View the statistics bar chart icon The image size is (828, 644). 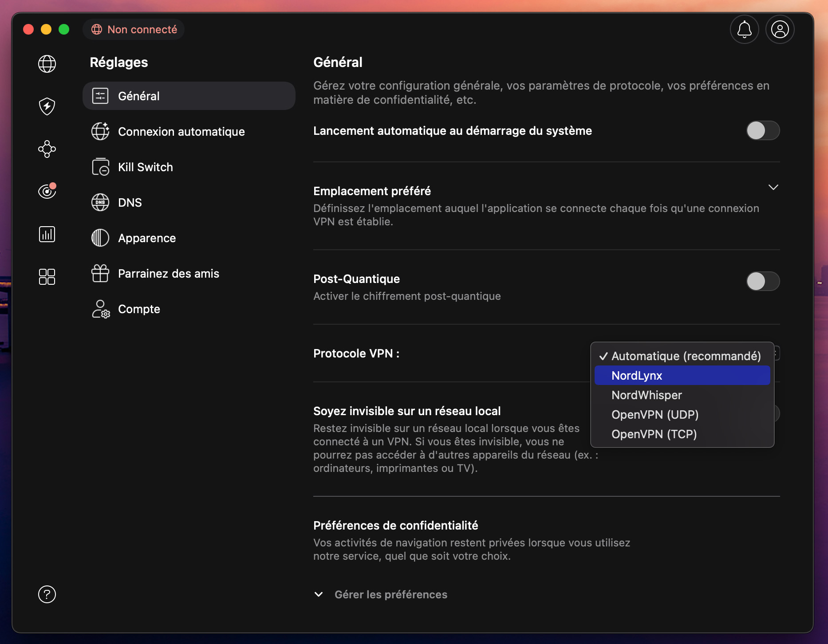[x=47, y=234]
